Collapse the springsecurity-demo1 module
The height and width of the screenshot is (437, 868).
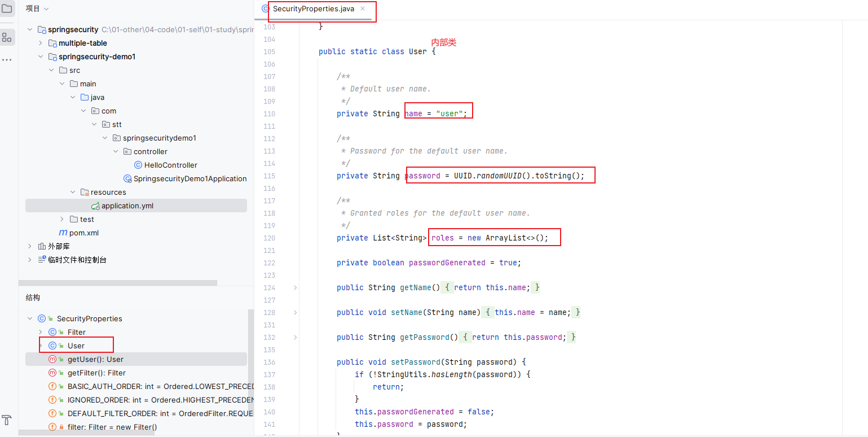41,56
